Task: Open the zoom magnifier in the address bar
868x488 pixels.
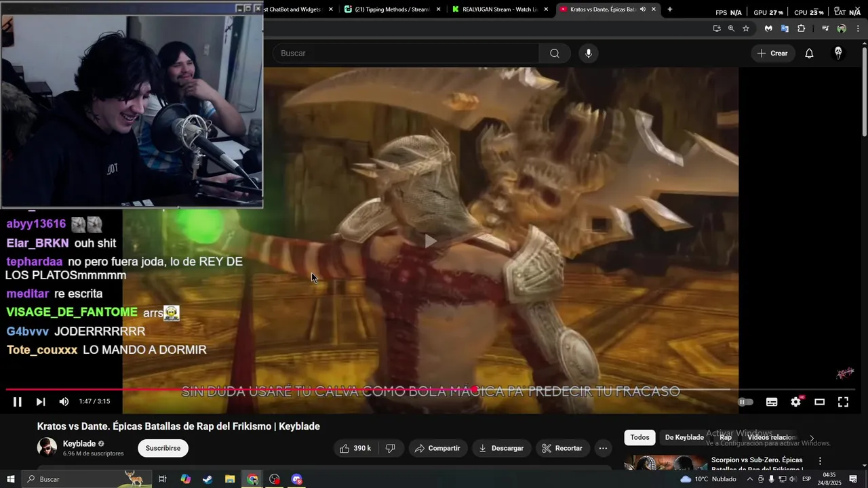Action: point(731,28)
